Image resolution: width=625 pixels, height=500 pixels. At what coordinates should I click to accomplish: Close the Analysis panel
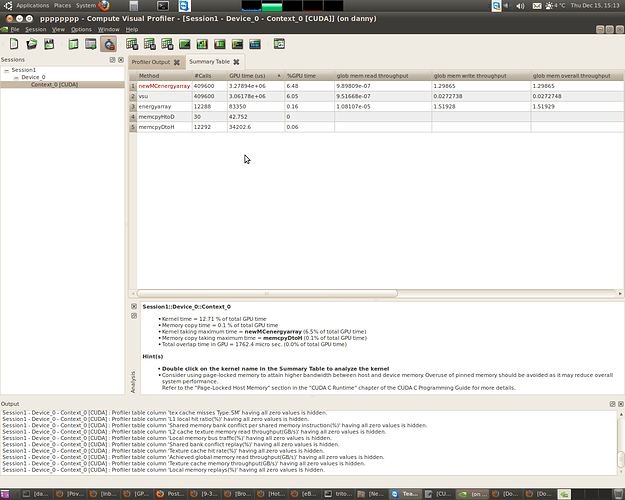134,306
